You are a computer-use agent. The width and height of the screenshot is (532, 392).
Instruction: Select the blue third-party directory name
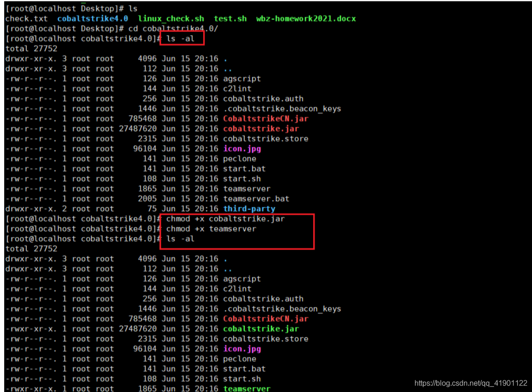click(x=249, y=209)
